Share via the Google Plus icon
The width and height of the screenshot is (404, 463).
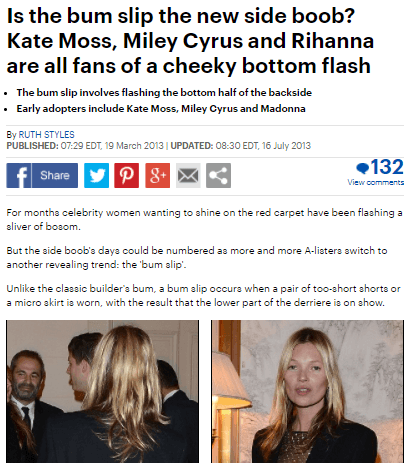pos(158,175)
